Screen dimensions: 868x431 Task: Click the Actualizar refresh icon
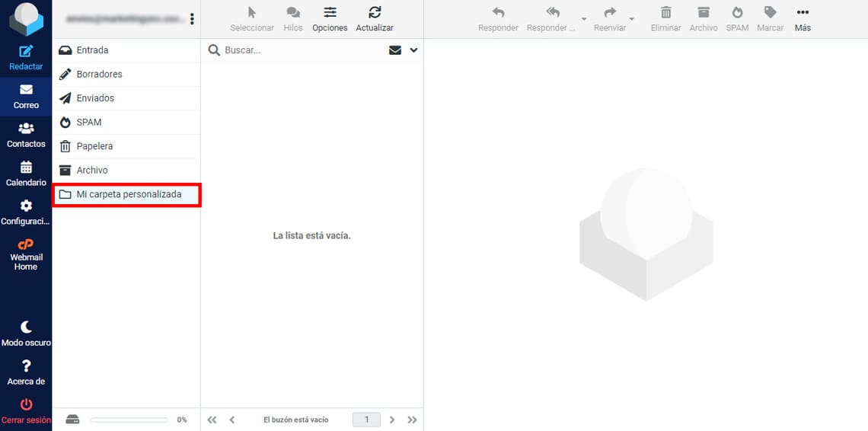point(375,19)
